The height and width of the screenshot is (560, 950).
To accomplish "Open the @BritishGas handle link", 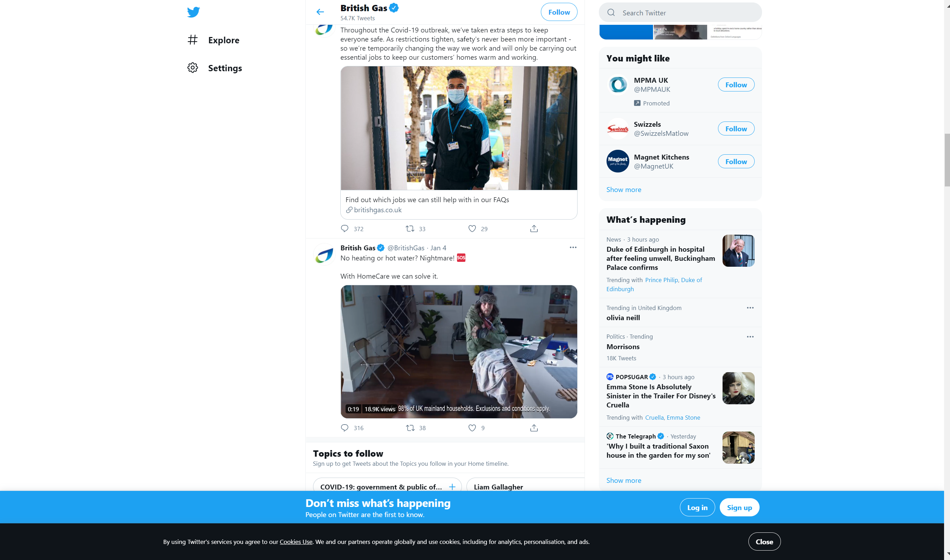I will coord(406,248).
